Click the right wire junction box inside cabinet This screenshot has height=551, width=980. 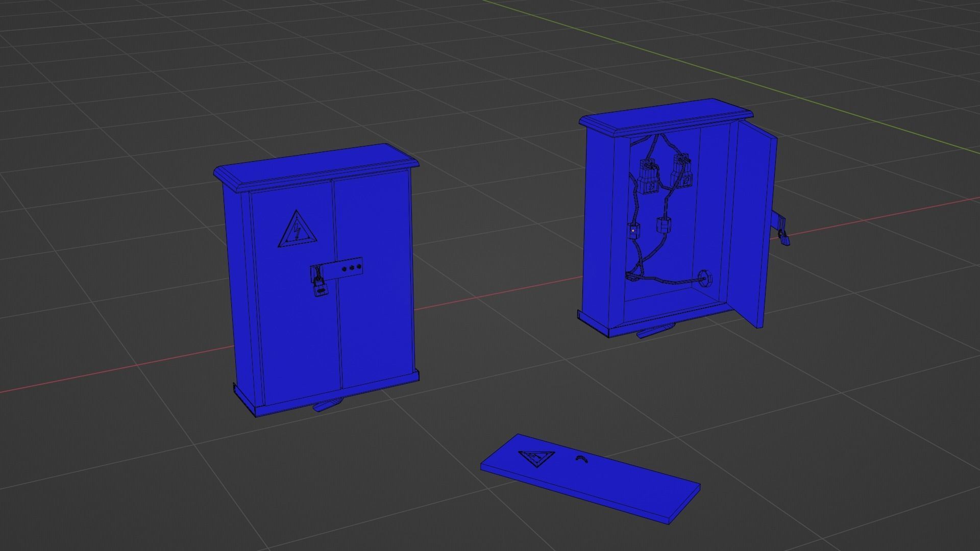[x=663, y=224]
